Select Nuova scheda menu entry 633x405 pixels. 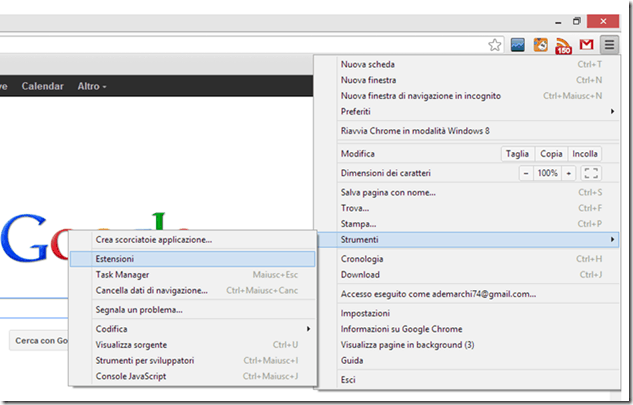[x=478, y=64]
